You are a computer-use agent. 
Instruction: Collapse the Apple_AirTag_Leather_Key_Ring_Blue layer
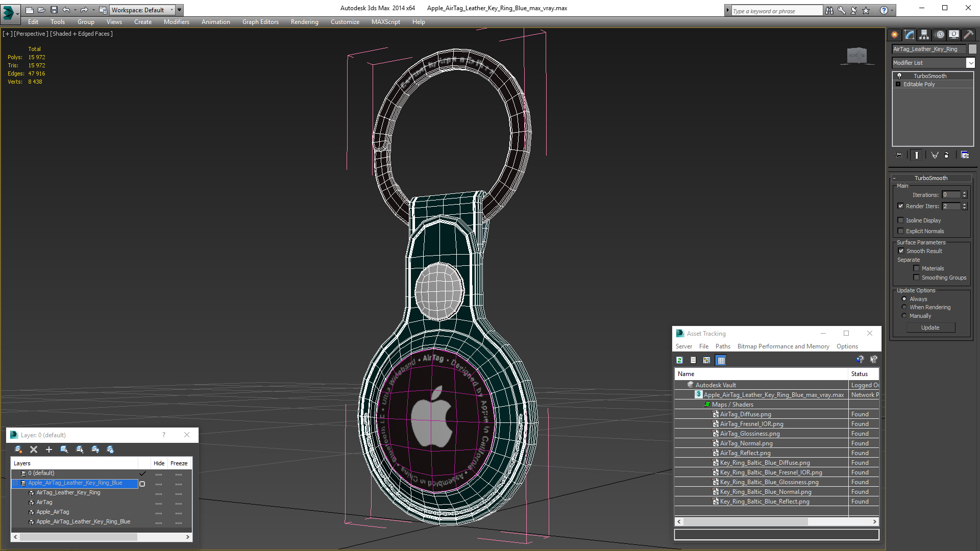[15, 483]
